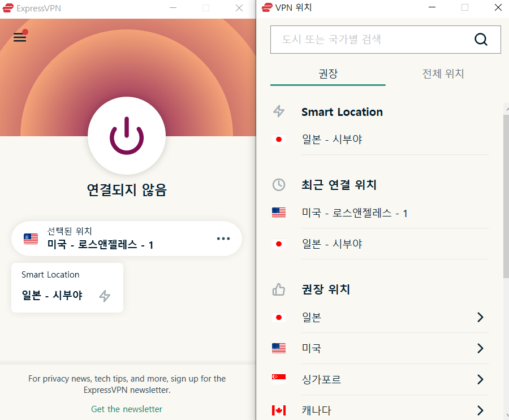Select 싱가포르 in recommended locations
The height and width of the screenshot is (420, 509).
380,379
